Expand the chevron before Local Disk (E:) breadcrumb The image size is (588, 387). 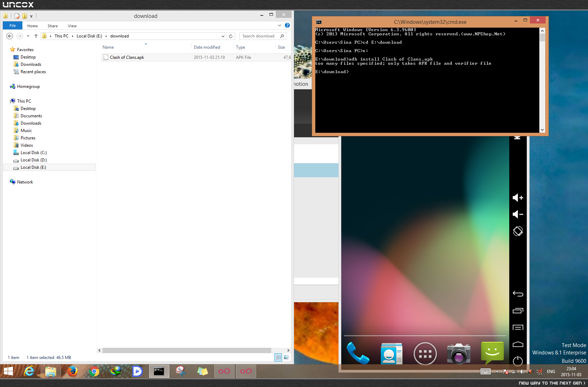click(x=72, y=36)
